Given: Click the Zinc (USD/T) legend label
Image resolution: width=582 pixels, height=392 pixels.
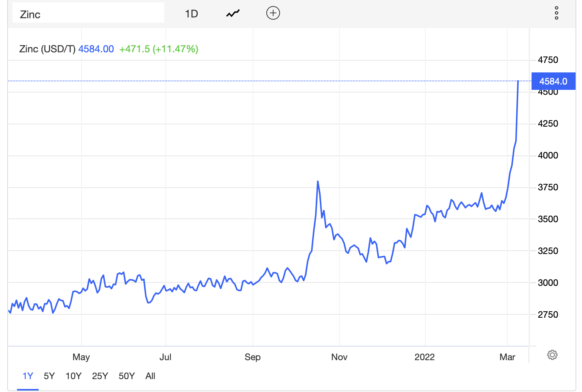Looking at the screenshot, I should (47, 49).
